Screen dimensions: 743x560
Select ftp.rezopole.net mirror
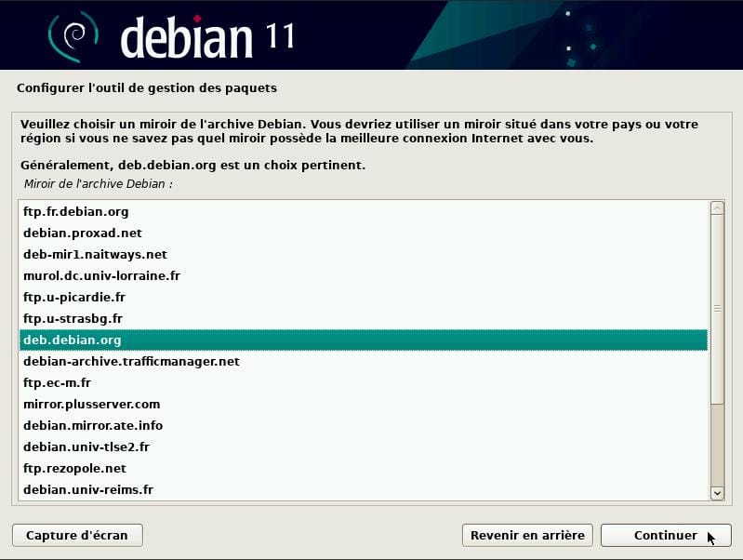[x=364, y=468]
